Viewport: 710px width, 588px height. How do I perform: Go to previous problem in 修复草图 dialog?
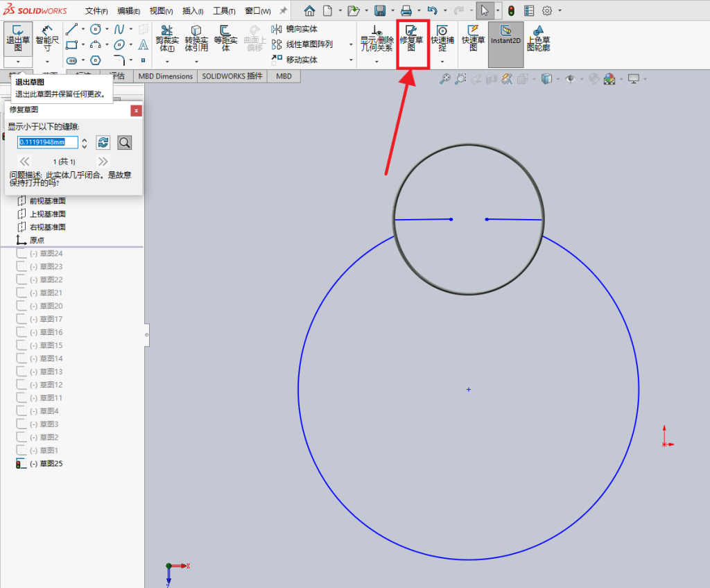(24, 162)
